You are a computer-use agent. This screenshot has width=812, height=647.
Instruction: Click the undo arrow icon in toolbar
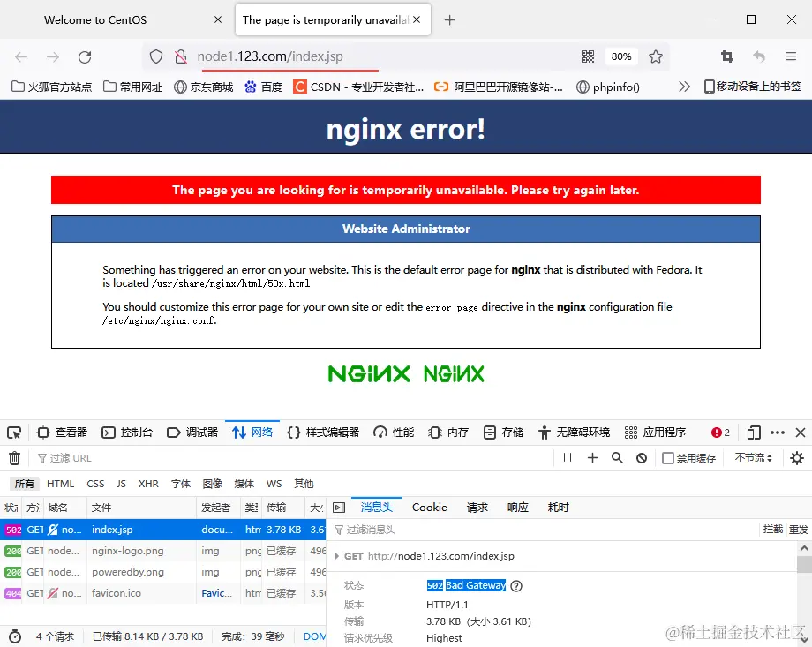(x=759, y=56)
